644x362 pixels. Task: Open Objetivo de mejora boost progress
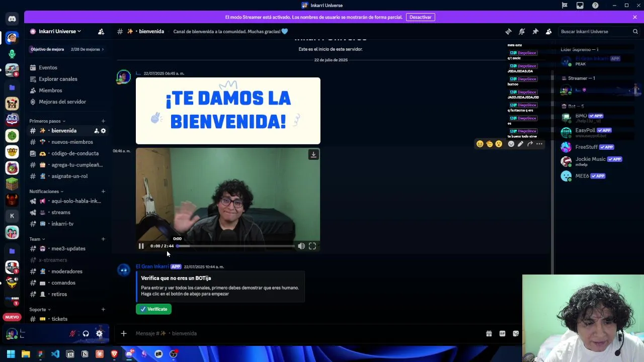pos(66,49)
